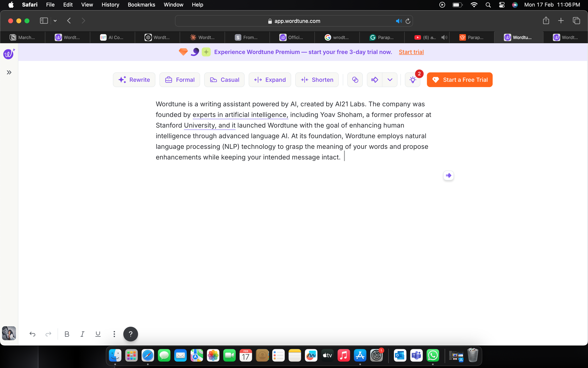
Task: Open the File menu
Action: click(x=50, y=5)
